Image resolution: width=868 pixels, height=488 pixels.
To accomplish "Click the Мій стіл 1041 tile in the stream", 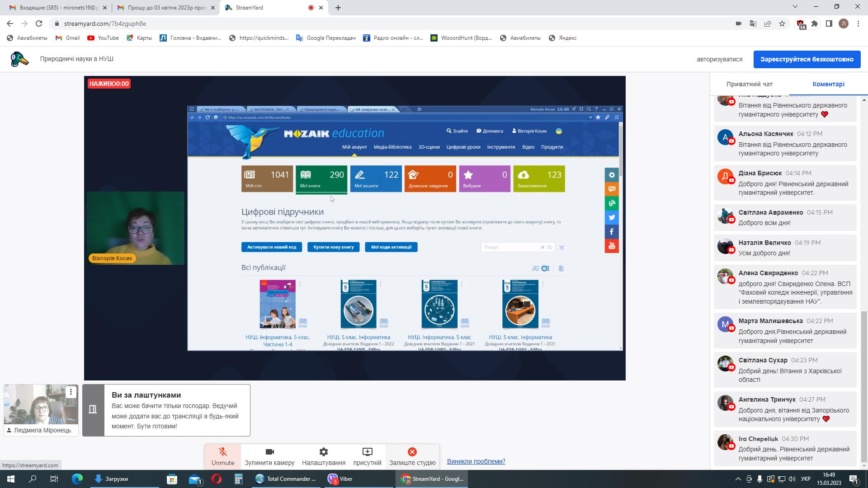I will coord(267,179).
